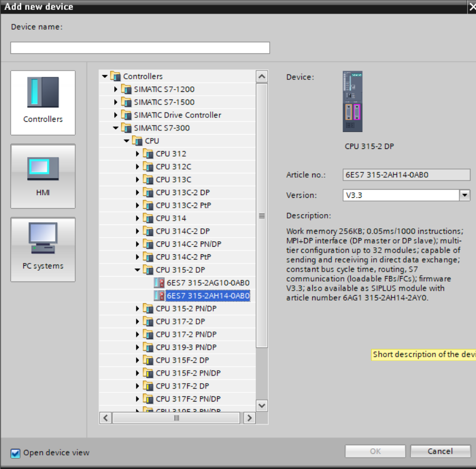Image resolution: width=476 pixels, height=469 pixels.
Task: Click the SIMATIC S7-1500 folder icon
Action: click(x=126, y=102)
